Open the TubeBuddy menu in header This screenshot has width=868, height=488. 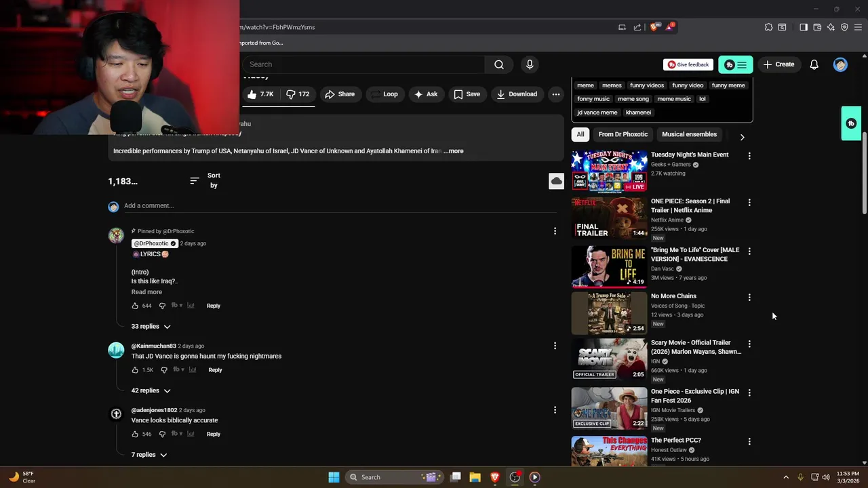tap(736, 64)
